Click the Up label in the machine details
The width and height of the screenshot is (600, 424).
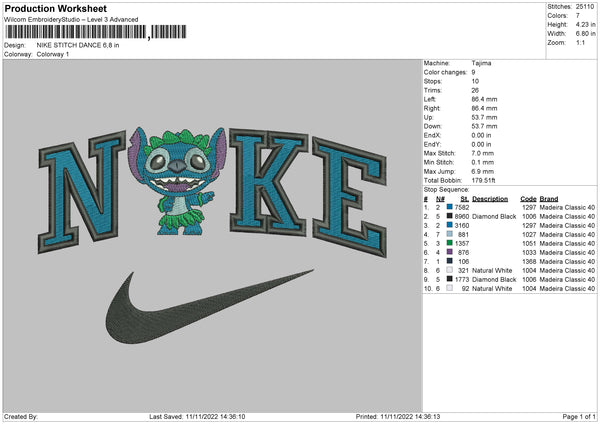pos(428,117)
